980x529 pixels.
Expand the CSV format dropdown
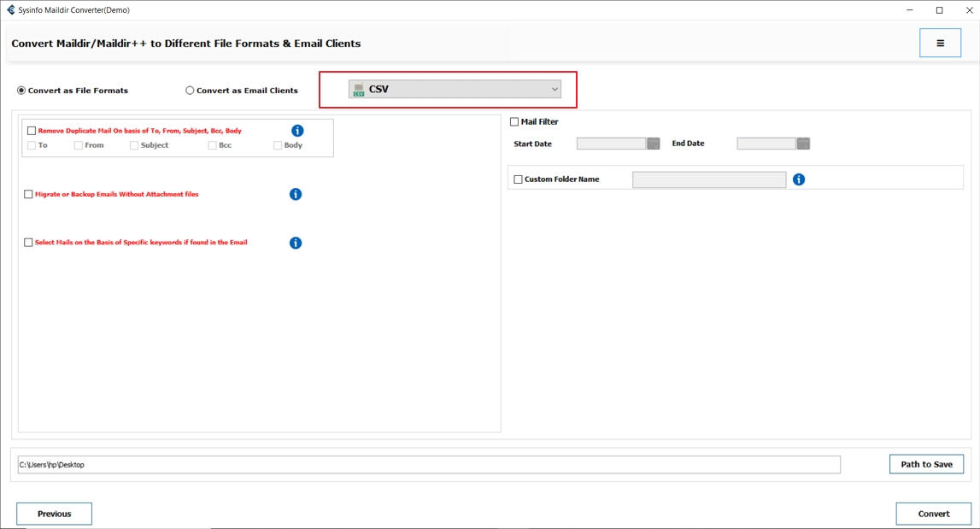tap(455, 90)
